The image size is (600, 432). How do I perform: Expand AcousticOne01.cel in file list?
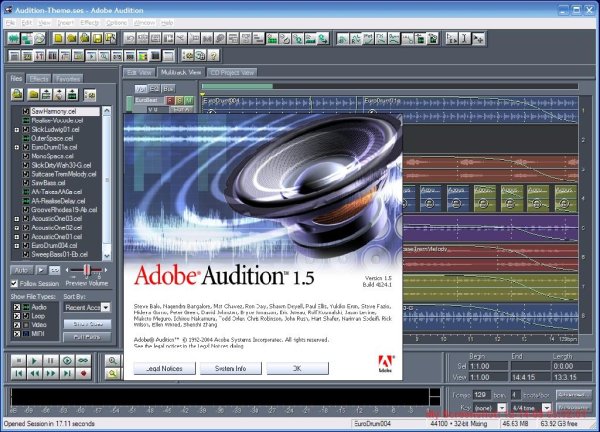16,237
